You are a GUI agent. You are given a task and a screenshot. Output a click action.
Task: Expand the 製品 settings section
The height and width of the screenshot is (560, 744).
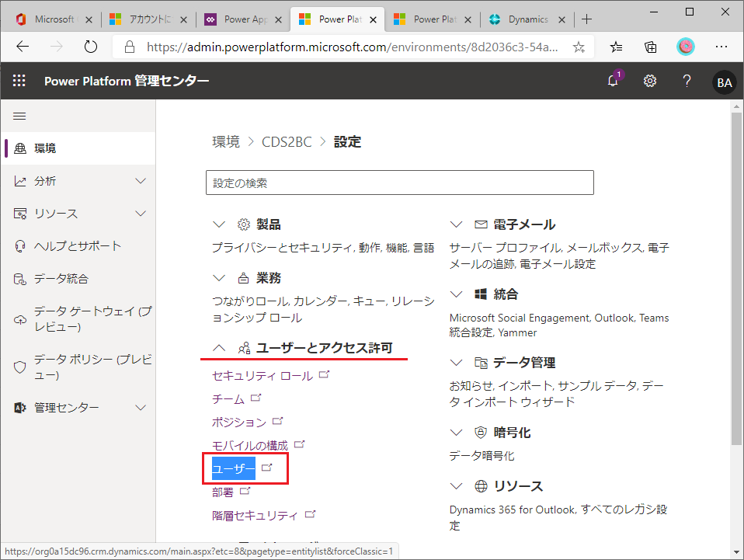tap(219, 224)
